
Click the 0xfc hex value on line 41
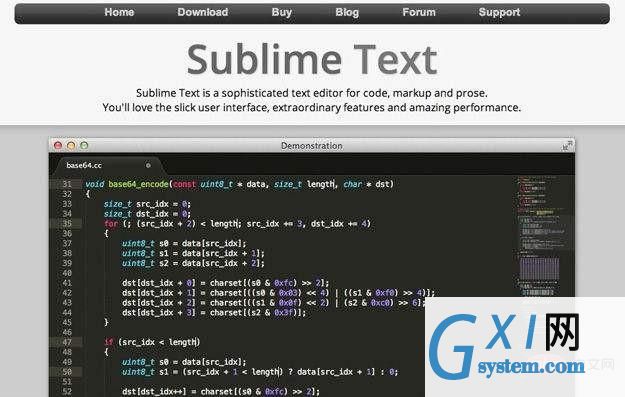(x=284, y=283)
